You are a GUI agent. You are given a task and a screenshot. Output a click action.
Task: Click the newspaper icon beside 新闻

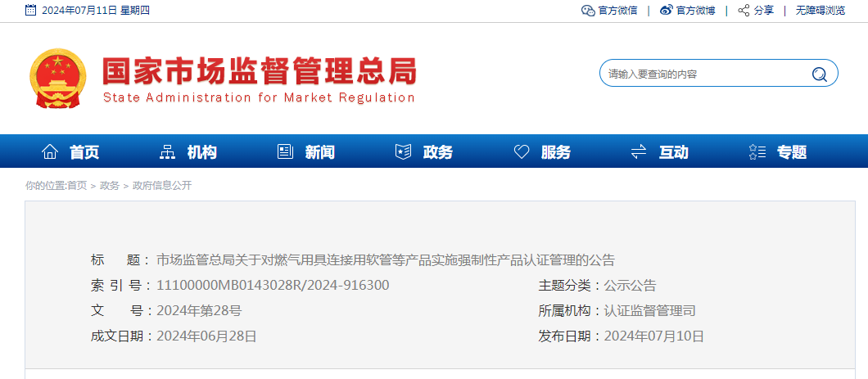(x=285, y=151)
